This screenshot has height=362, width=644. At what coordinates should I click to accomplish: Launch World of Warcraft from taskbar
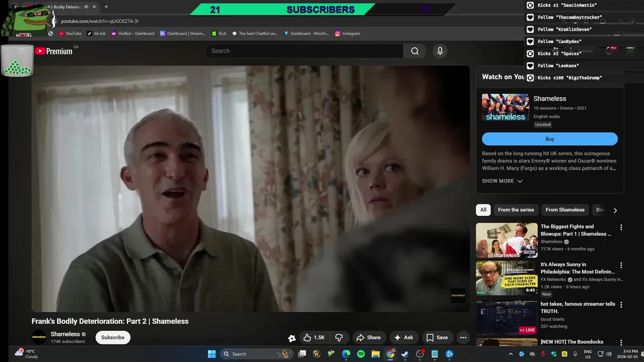click(316, 354)
